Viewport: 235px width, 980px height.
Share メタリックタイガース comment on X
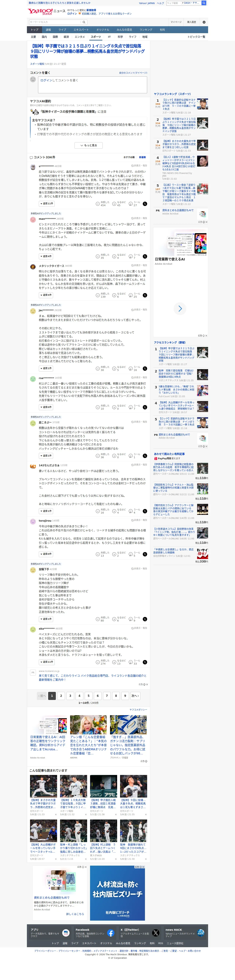[x=145, y=295]
